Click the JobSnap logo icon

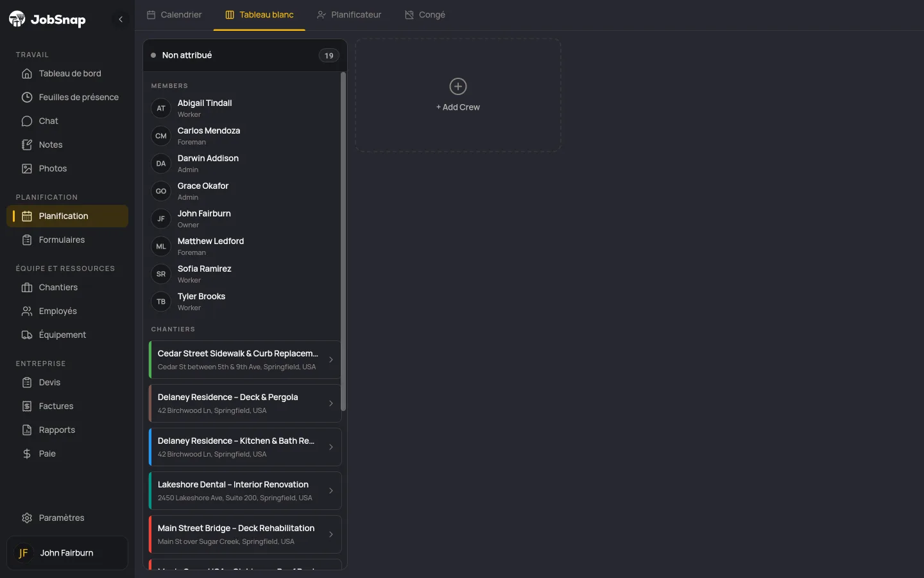click(x=17, y=19)
